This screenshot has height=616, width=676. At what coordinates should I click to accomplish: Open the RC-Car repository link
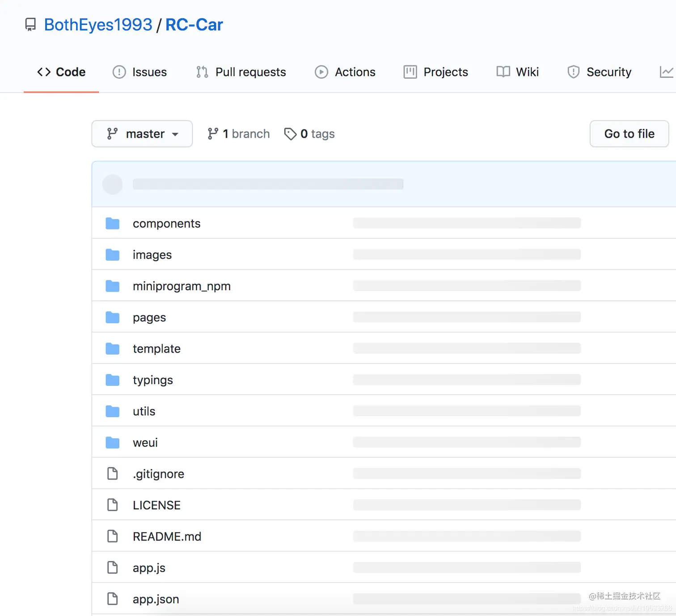(x=194, y=25)
